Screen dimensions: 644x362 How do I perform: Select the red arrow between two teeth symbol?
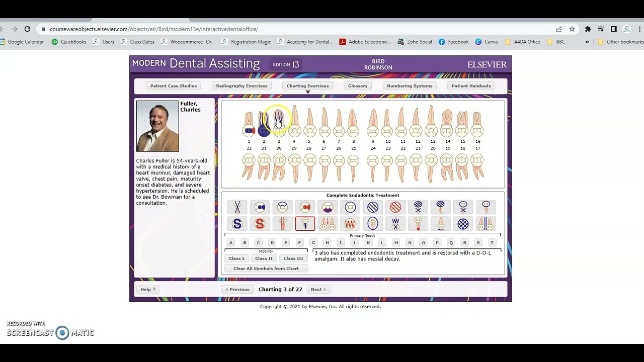[328, 224]
